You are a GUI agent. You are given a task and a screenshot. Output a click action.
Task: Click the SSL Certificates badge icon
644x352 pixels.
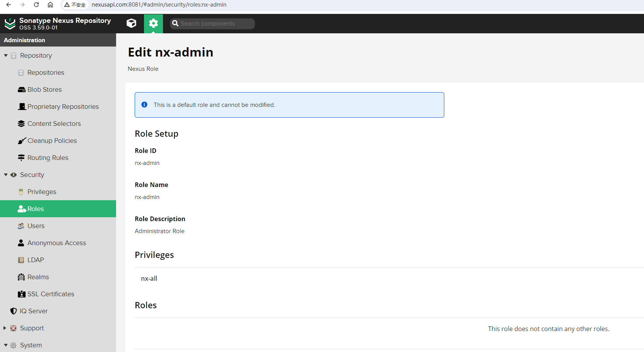coord(22,294)
